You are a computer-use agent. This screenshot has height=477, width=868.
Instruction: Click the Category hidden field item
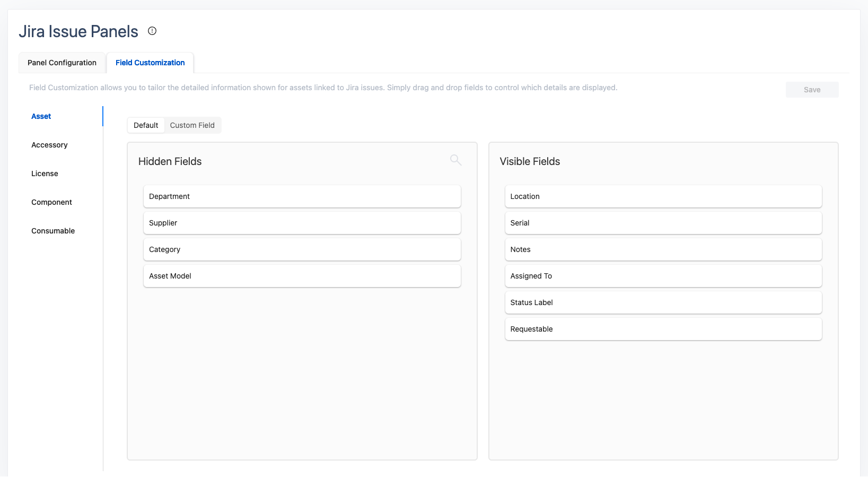click(x=302, y=249)
